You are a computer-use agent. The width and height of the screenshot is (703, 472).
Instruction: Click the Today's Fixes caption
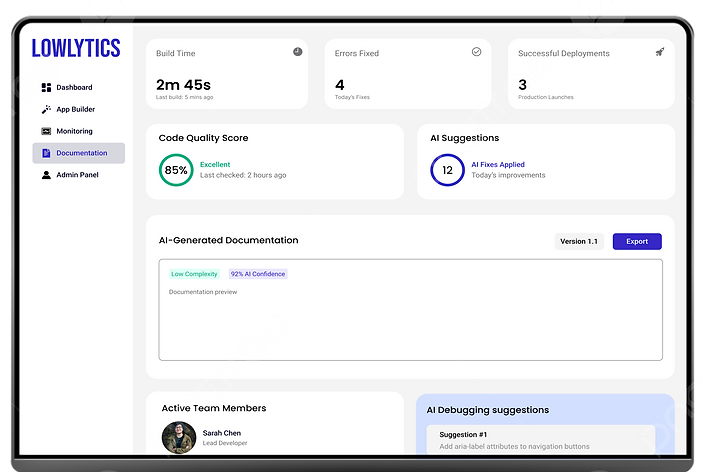(352, 97)
